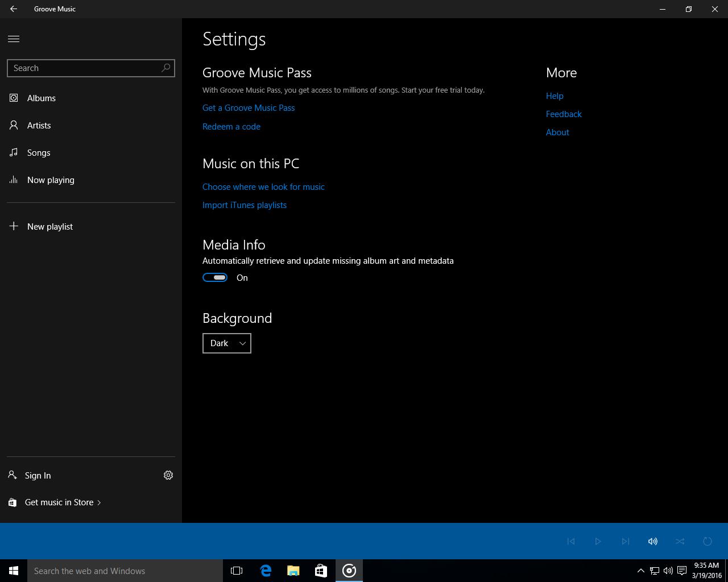Screen dimensions: 728x582
Task: Minimize the Groove Music window
Action: (663, 9)
